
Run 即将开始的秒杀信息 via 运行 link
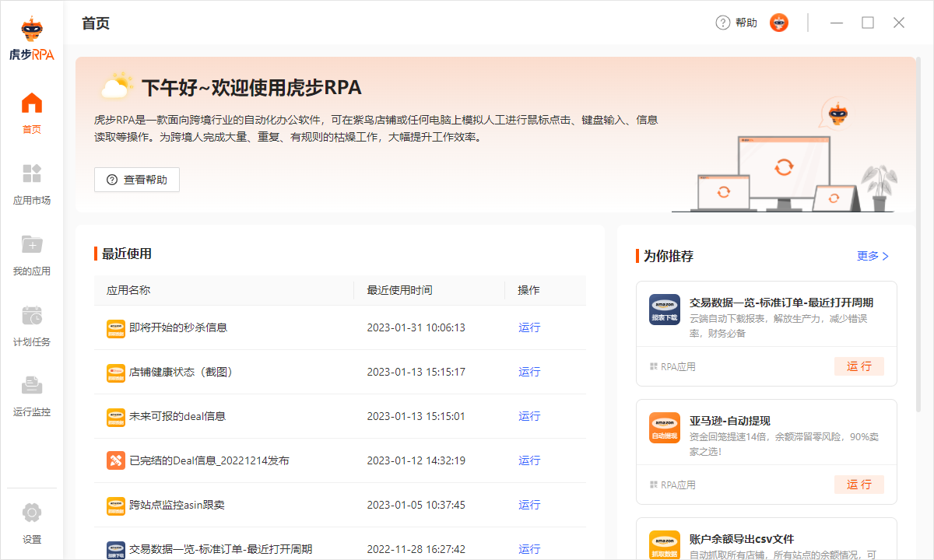coord(529,327)
